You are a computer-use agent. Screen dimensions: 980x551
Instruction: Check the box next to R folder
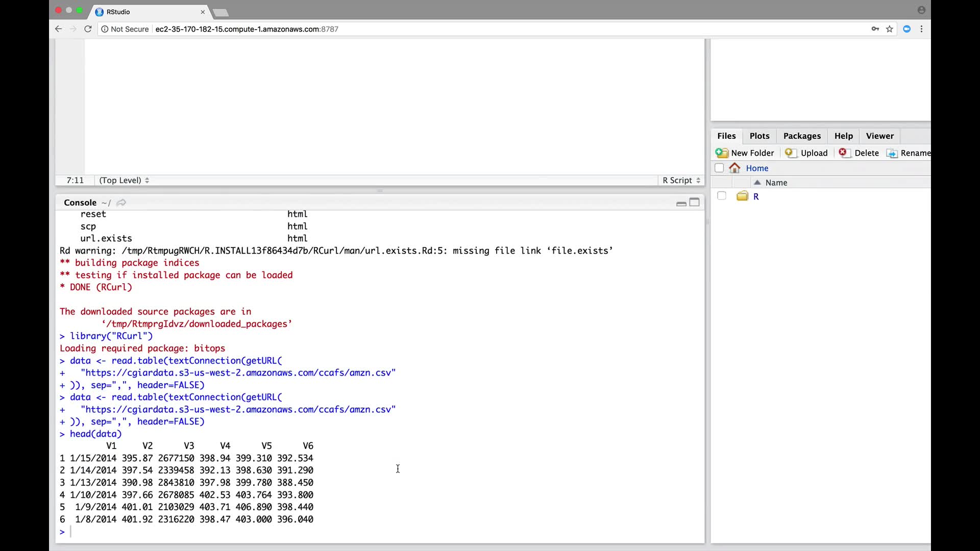click(721, 196)
